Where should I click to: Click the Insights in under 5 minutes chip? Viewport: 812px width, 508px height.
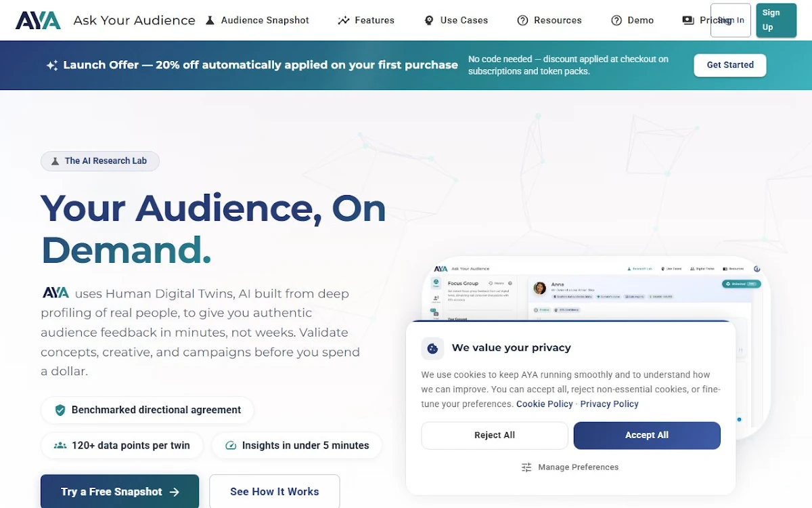click(x=297, y=446)
